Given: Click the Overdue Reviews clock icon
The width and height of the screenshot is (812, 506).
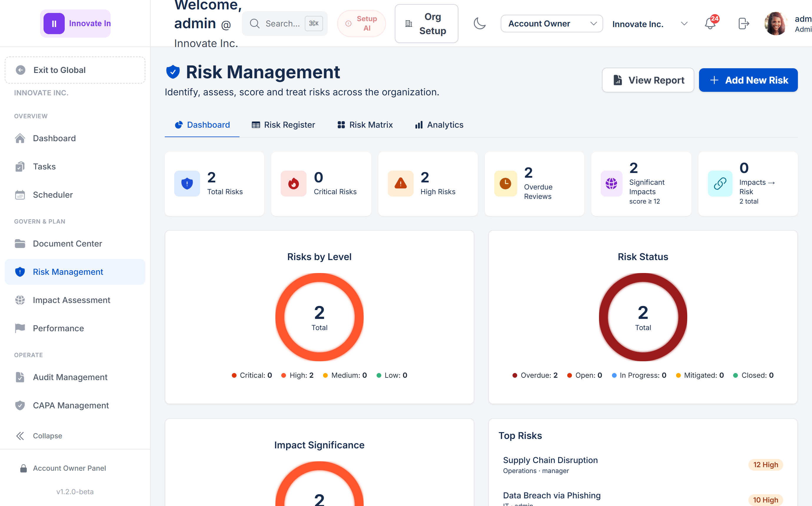Looking at the screenshot, I should tap(505, 184).
